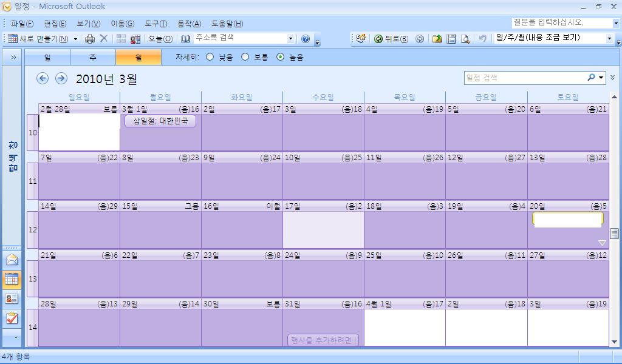Viewport: 622px width, 364px height.
Task: Select week 14 row header
Action: [33, 327]
